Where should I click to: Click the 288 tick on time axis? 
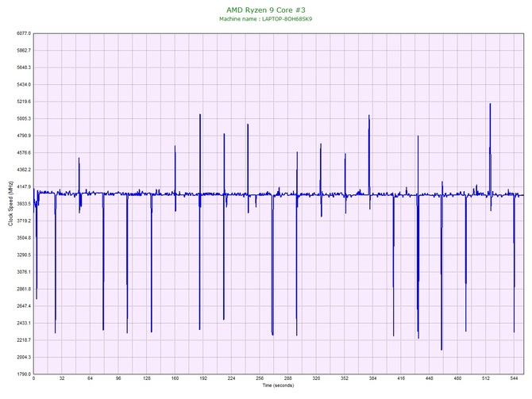pyautogui.click(x=288, y=378)
